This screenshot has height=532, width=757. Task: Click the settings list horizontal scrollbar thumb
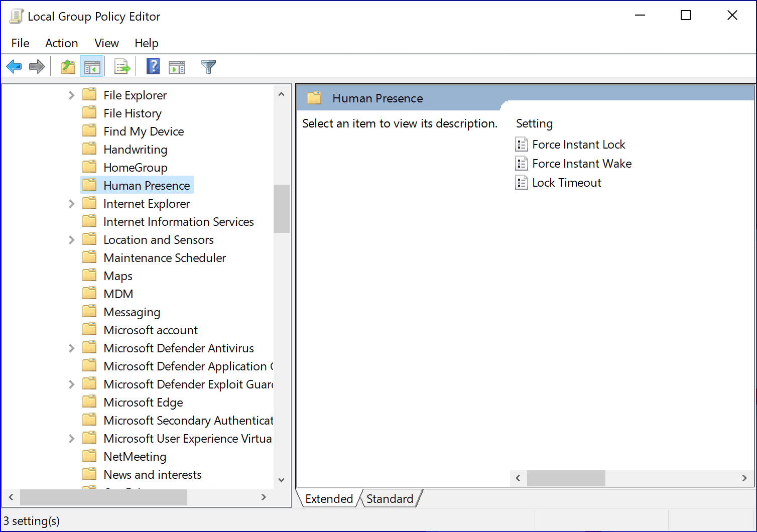coord(566,478)
